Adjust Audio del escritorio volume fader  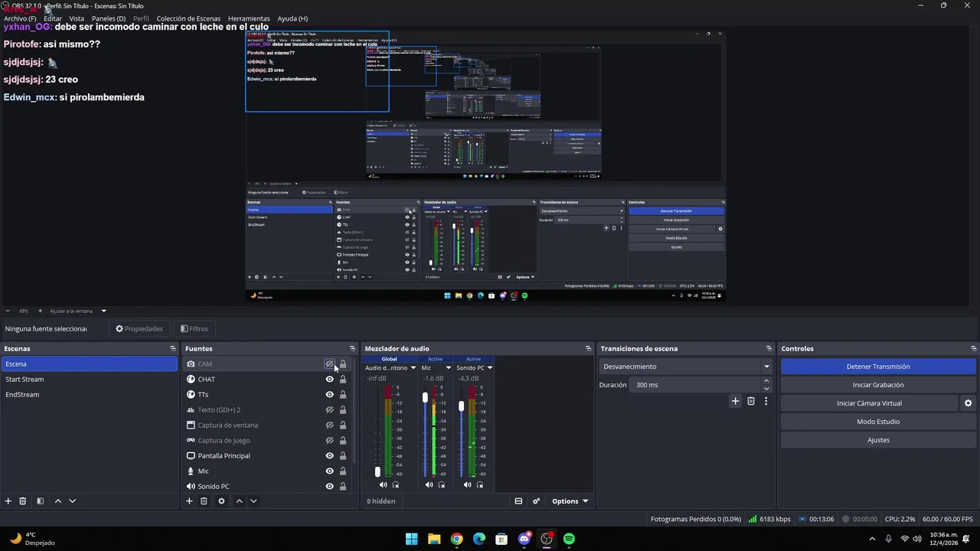click(x=377, y=471)
